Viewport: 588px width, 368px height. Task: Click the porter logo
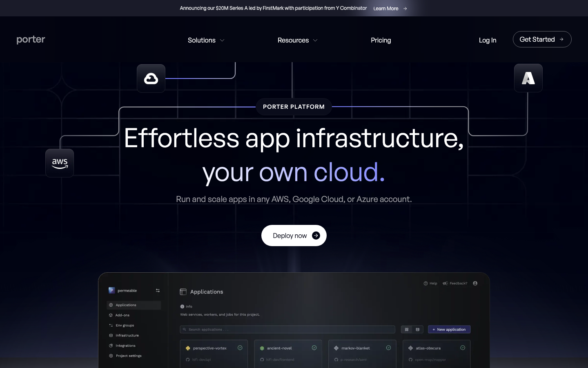(x=31, y=40)
